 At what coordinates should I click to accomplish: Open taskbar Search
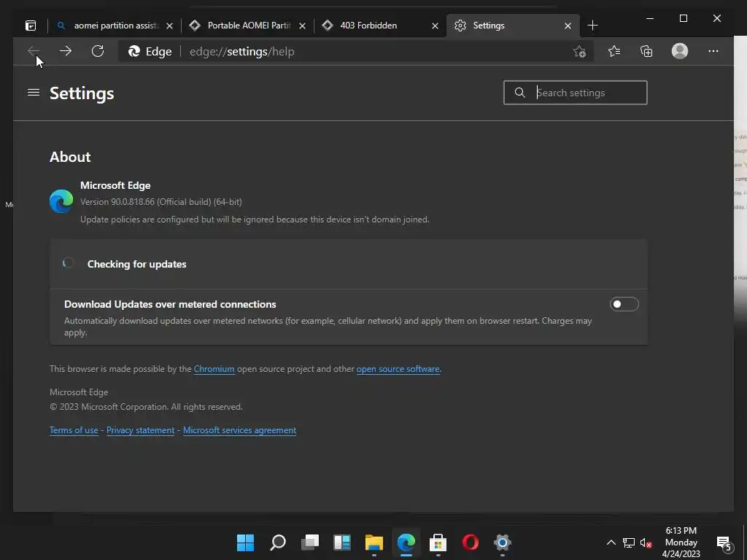[x=278, y=542]
